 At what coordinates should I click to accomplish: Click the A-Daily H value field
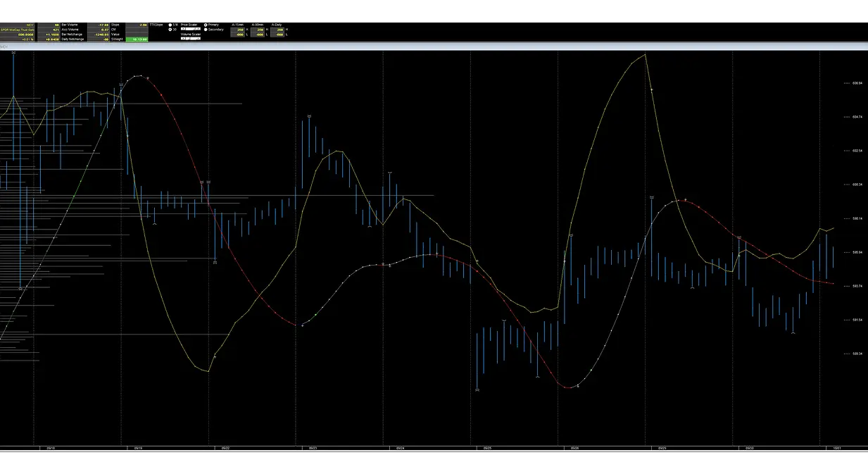click(x=277, y=30)
